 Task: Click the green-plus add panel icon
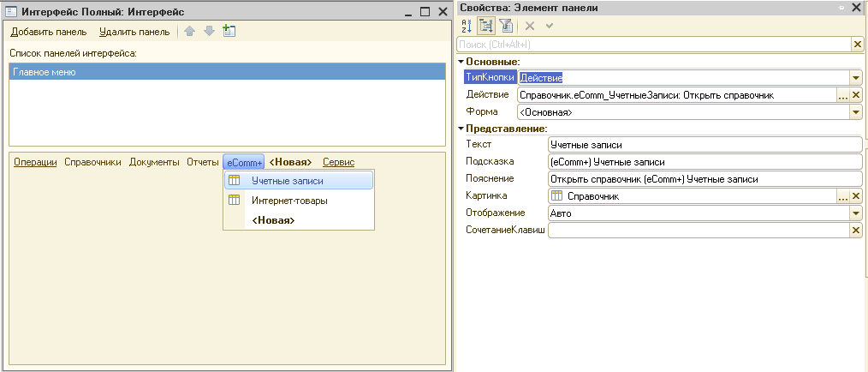[x=229, y=32]
